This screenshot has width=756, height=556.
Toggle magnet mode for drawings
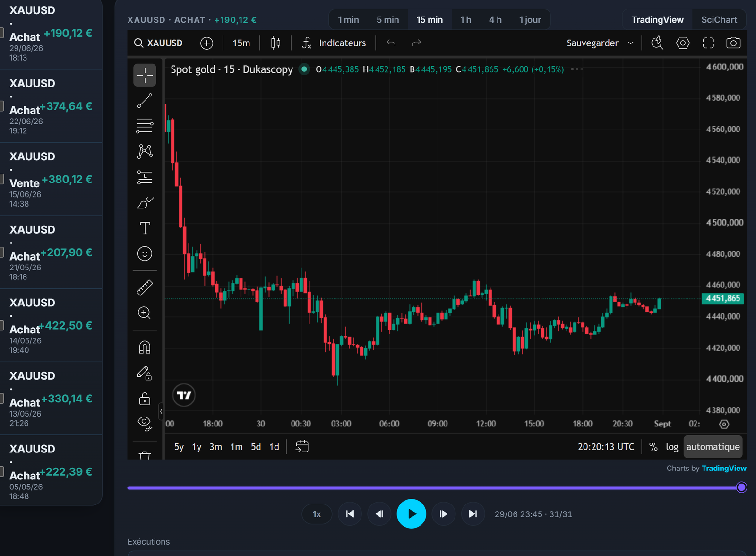coord(145,347)
